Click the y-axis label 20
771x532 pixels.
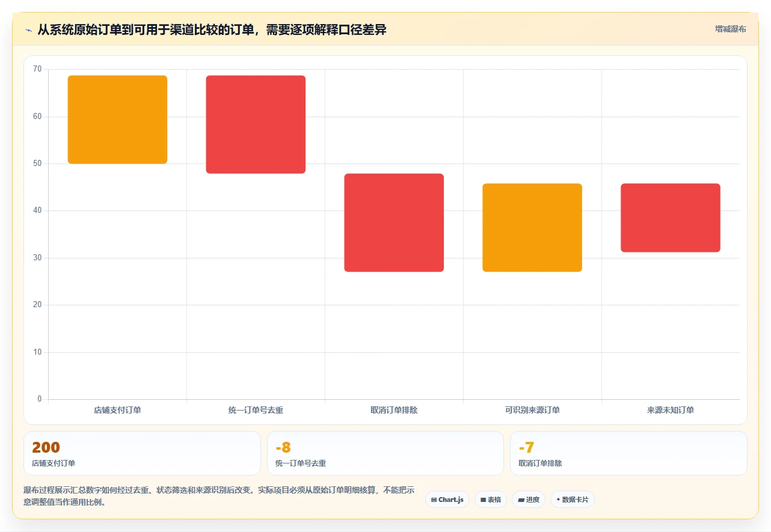[x=37, y=305]
